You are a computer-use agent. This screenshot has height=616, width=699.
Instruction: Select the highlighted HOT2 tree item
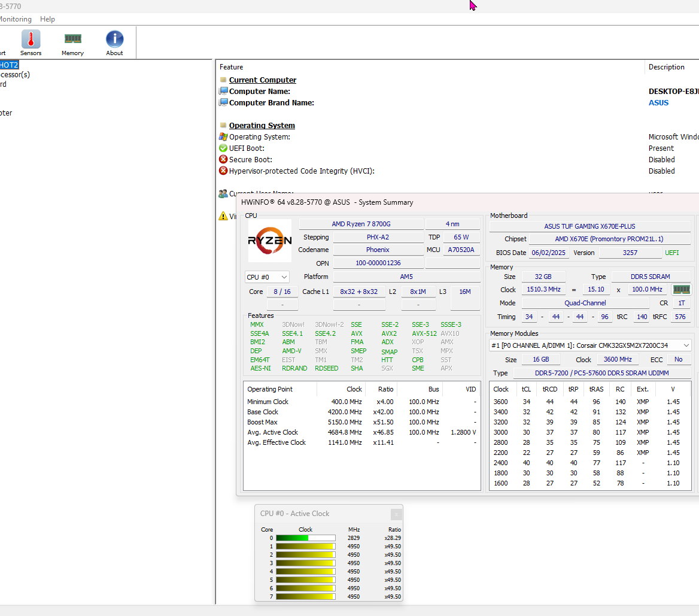pyautogui.click(x=8, y=65)
